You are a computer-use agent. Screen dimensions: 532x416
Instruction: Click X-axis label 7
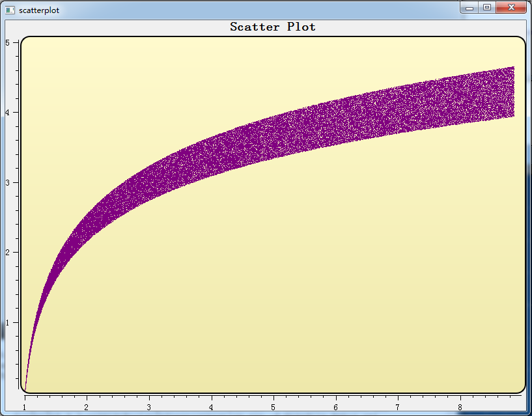[398, 408]
